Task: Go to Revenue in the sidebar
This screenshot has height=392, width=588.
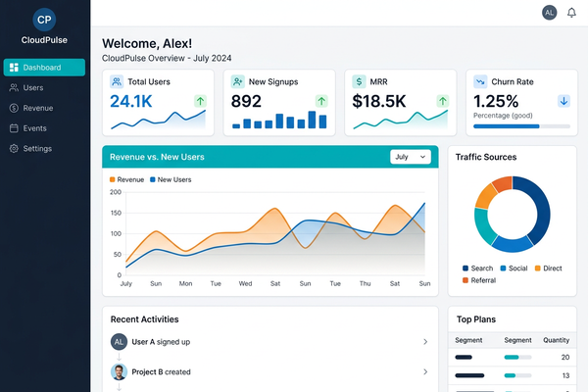Action: coord(37,108)
